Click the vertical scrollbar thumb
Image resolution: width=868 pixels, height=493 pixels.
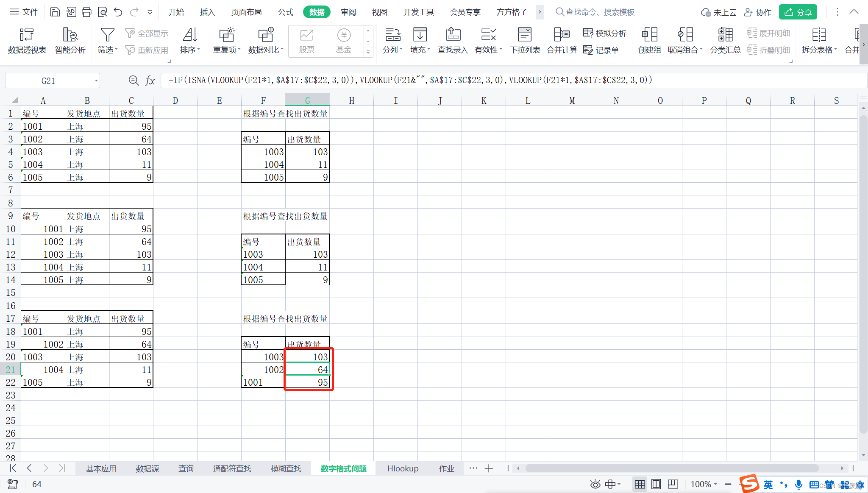click(x=863, y=273)
